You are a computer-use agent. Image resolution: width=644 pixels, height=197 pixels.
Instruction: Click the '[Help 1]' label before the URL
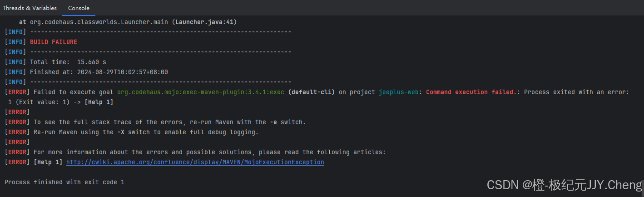tap(48, 162)
